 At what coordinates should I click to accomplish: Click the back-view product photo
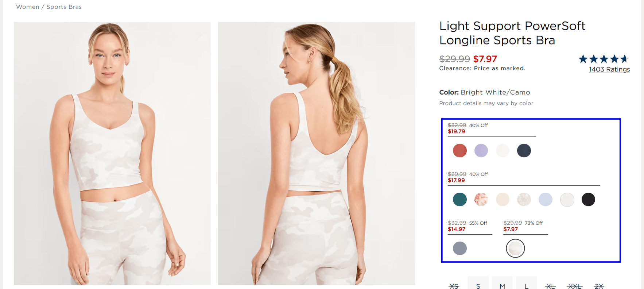coord(317,153)
